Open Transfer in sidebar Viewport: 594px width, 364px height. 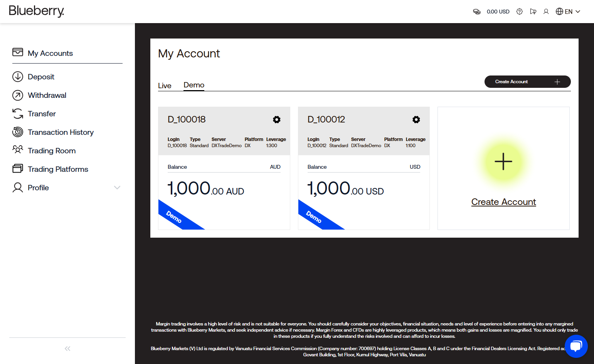pyautogui.click(x=42, y=114)
